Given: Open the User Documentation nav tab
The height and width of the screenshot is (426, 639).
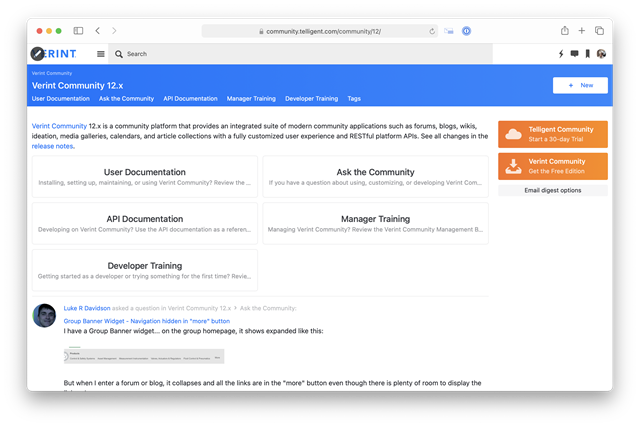Looking at the screenshot, I should pyautogui.click(x=61, y=99).
